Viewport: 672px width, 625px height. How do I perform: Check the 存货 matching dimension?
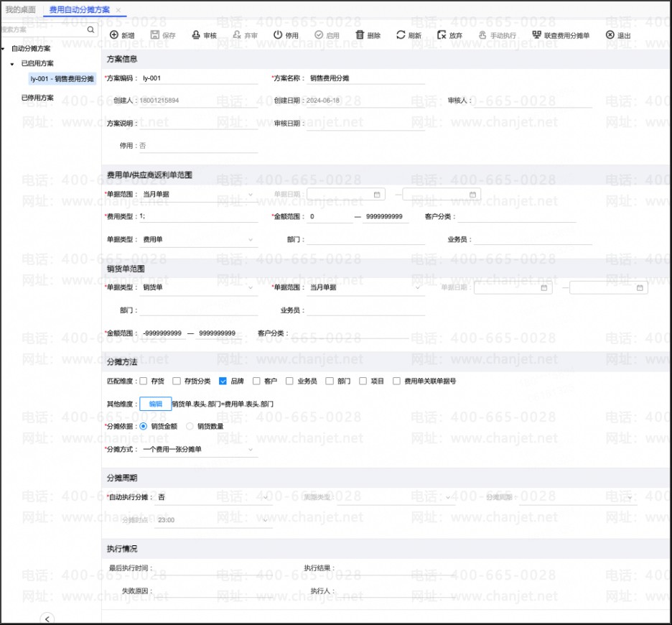click(x=144, y=381)
